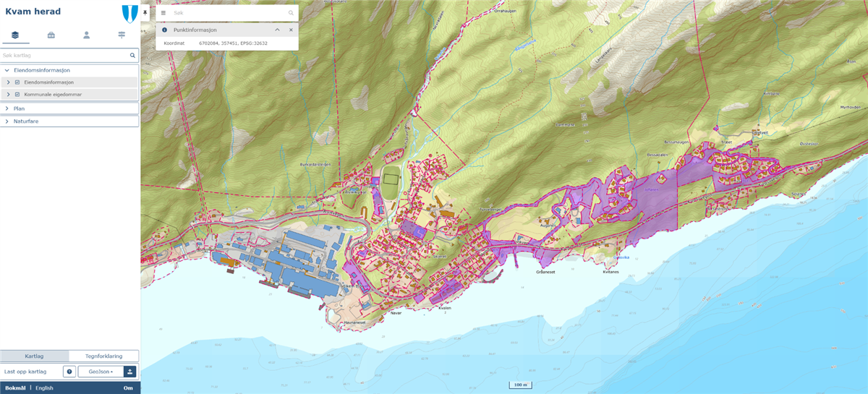Select the Kartlag tab

click(34, 356)
